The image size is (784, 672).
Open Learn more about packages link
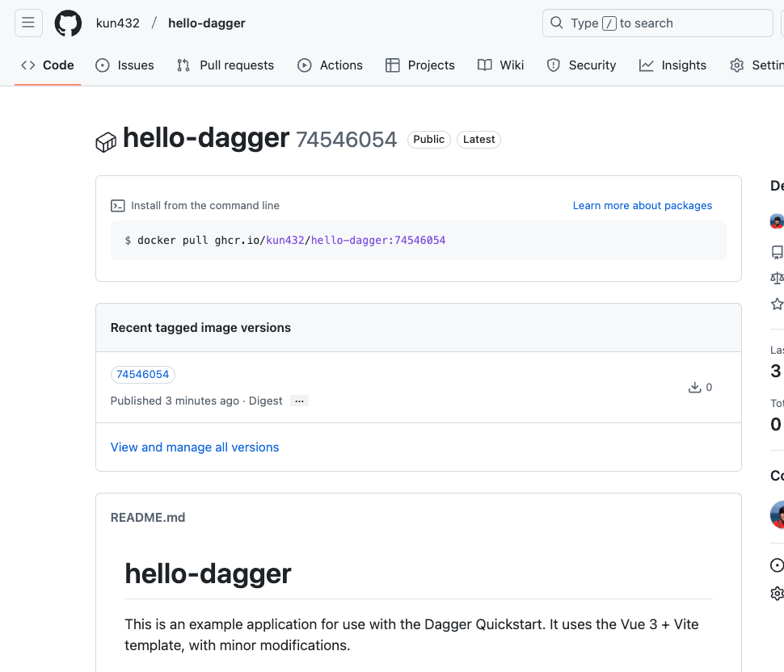pos(642,206)
